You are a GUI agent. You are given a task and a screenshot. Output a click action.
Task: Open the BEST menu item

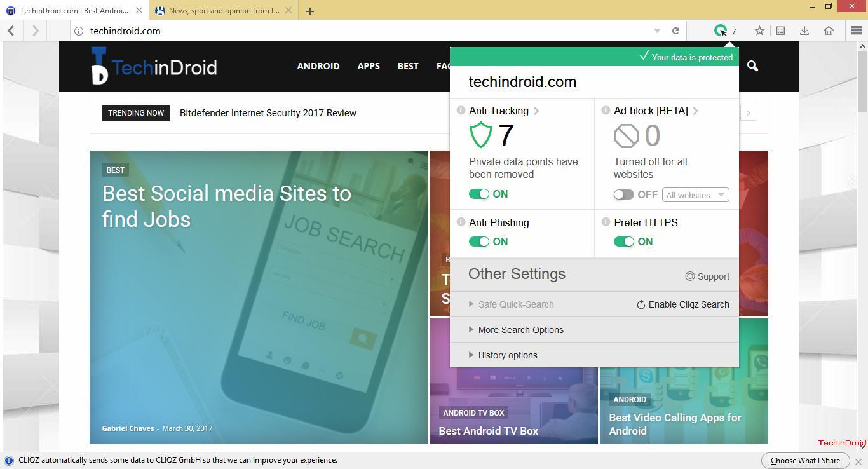[408, 66]
